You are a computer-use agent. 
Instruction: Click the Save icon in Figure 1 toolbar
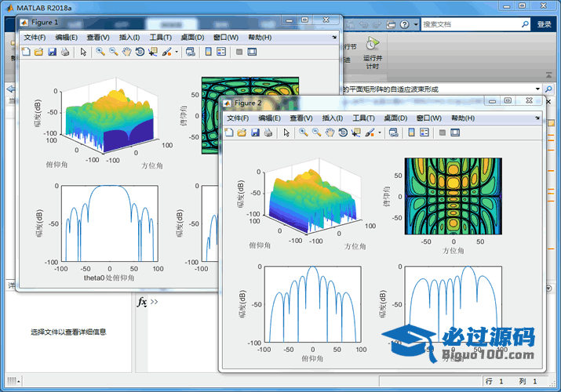click(52, 52)
